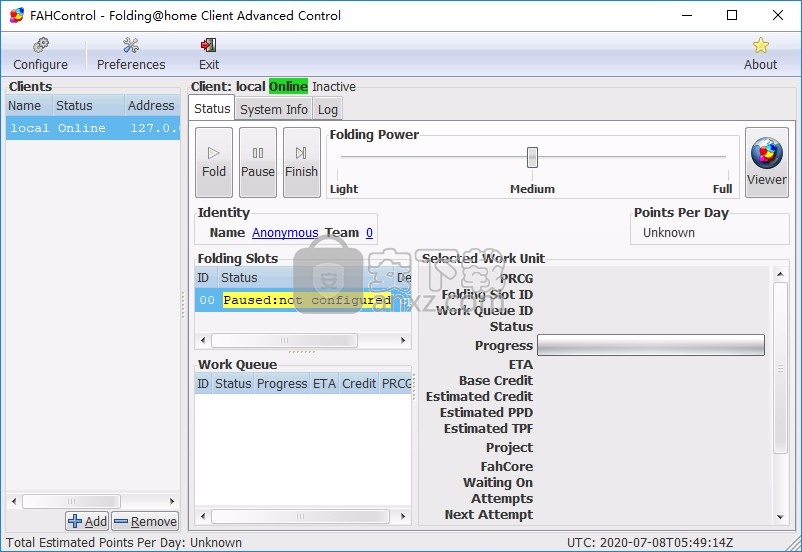Open the Configure dialog

tap(40, 54)
